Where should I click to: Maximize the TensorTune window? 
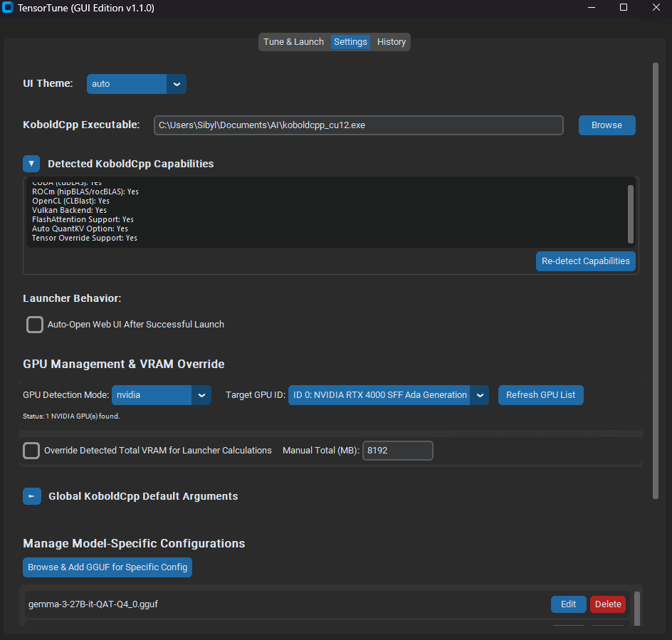pyautogui.click(x=624, y=8)
